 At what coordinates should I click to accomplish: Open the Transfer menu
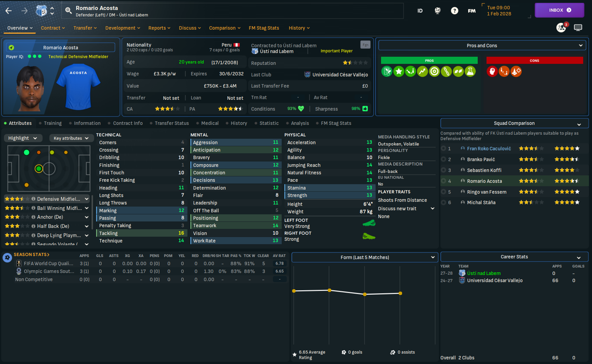click(85, 28)
